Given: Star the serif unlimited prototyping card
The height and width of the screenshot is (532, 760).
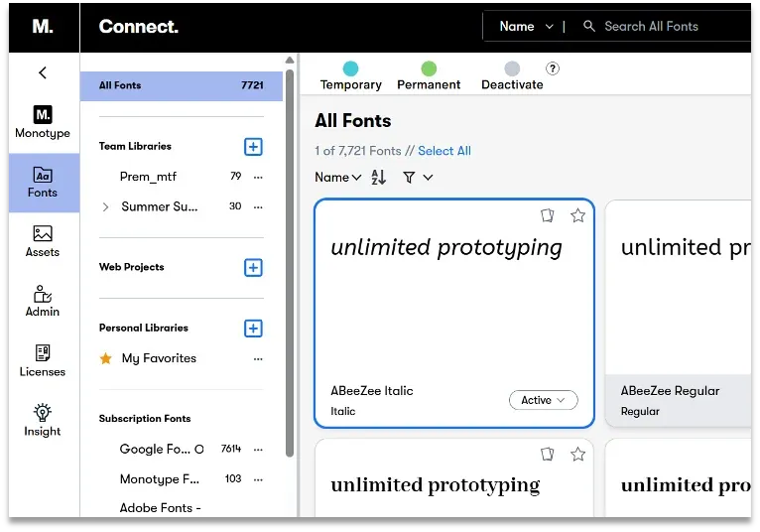Looking at the screenshot, I should click(577, 454).
